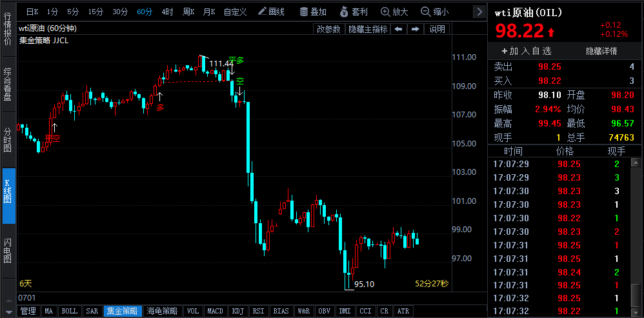644x318 pixels.
Task: Click the 95.10 low price marker
Action: (364, 284)
